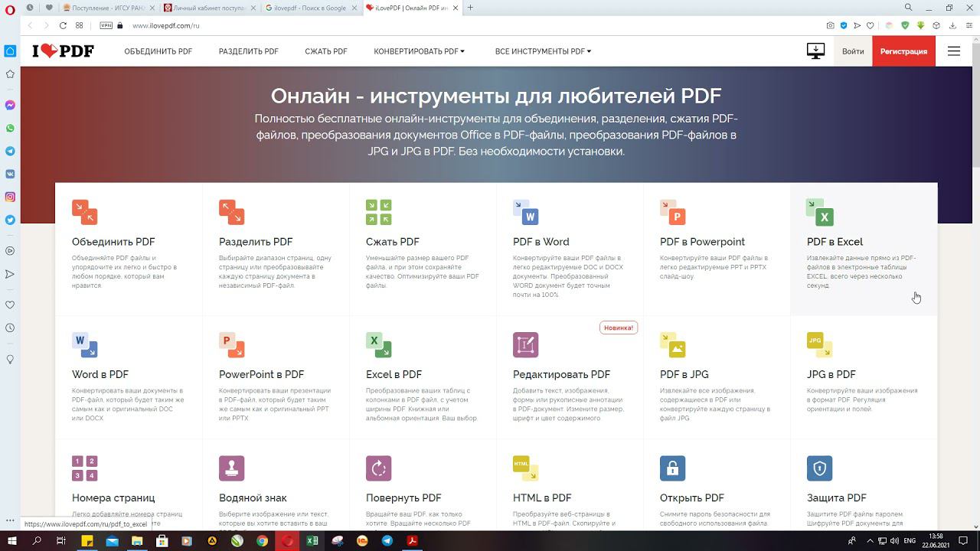Viewport: 980px width, 551px height.
Task: Open VK in the Opera sidebar
Action: pos(10,174)
